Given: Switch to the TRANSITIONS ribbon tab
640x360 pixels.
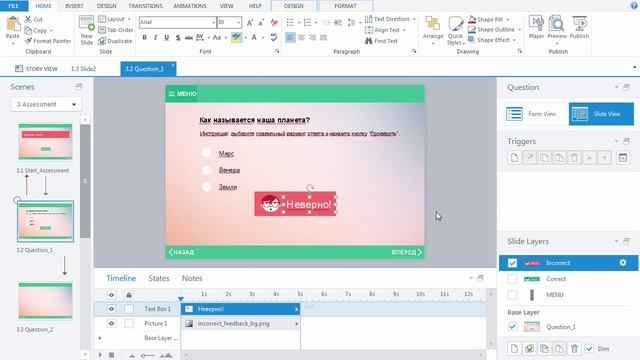Looking at the screenshot, I should [145, 6].
